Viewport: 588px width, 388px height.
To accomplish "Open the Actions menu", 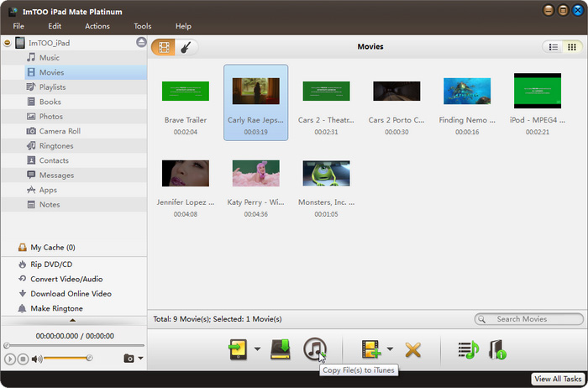I will [97, 26].
